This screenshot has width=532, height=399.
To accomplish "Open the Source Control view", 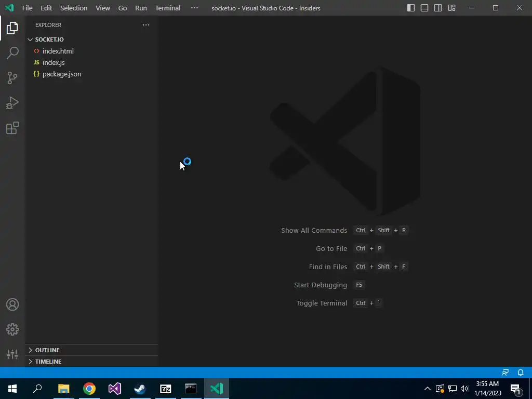I will [12, 78].
